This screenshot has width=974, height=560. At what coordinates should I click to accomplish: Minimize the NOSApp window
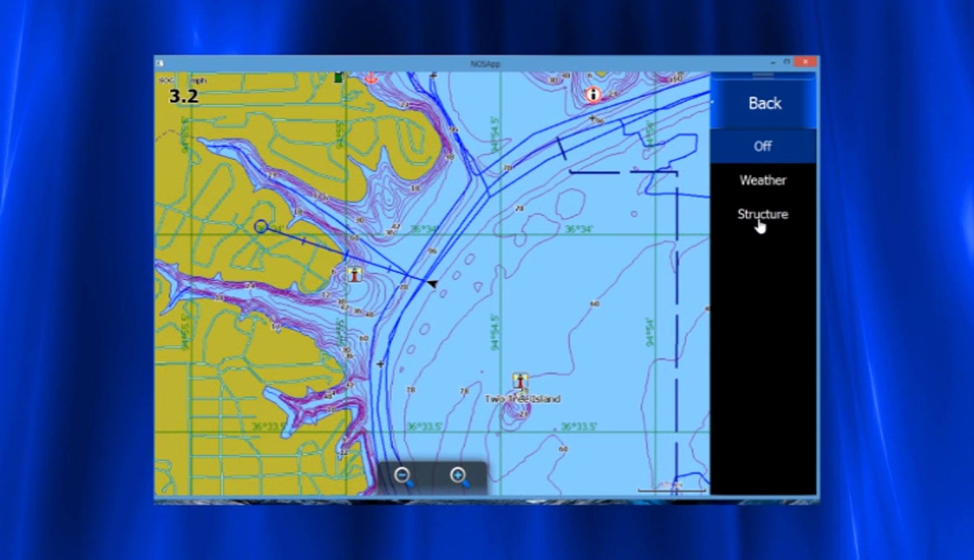tap(773, 62)
